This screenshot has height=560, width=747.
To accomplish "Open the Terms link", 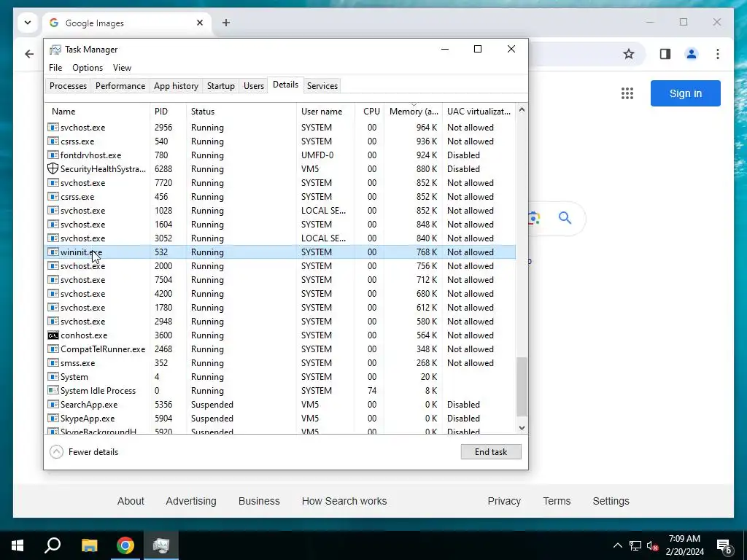I will (x=557, y=501).
